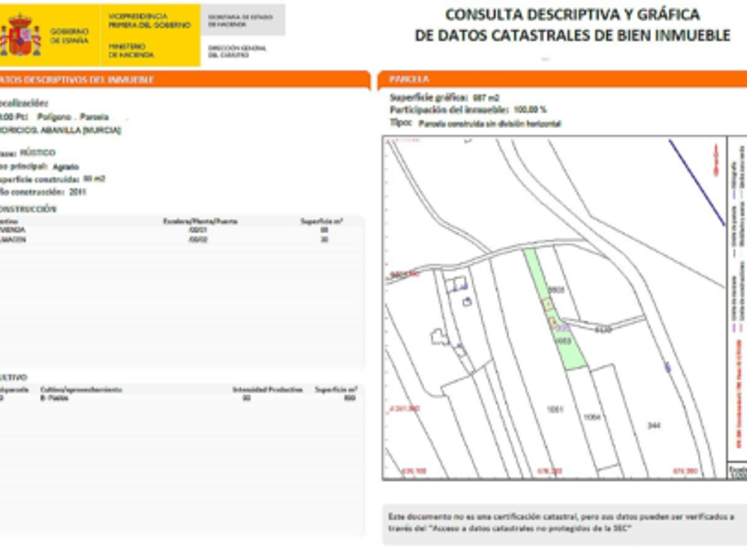Select 'MINISTERIO DE HACIENDA' text
Image resolution: width=747 pixels, height=560 pixels.
(131, 51)
